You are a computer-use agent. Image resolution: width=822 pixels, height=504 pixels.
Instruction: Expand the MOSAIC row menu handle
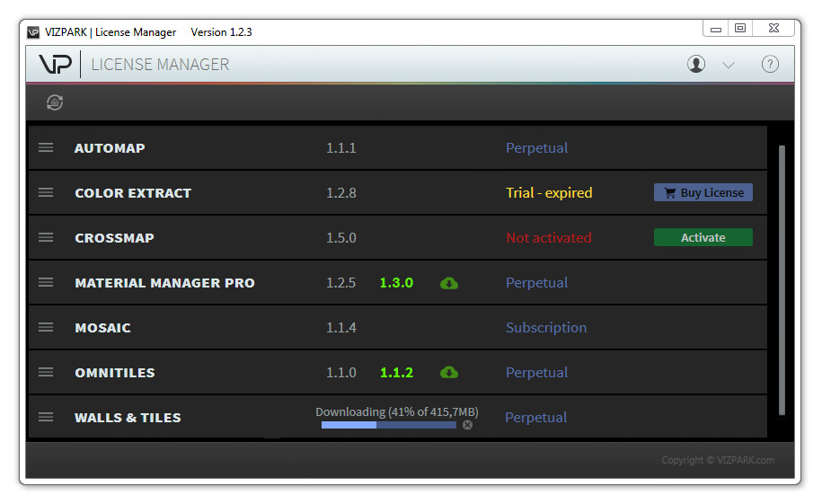click(46, 328)
